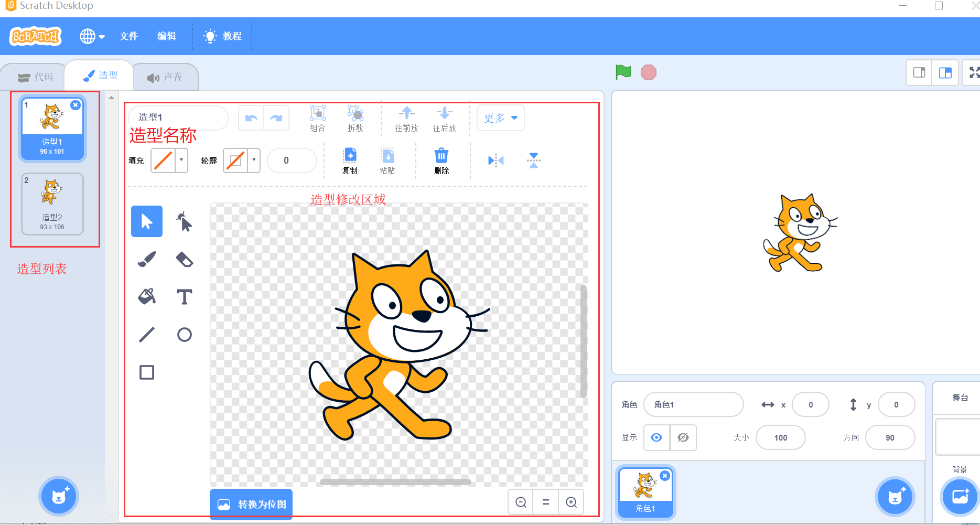Select the Text tool
This screenshot has height=525, width=980.
tap(184, 297)
